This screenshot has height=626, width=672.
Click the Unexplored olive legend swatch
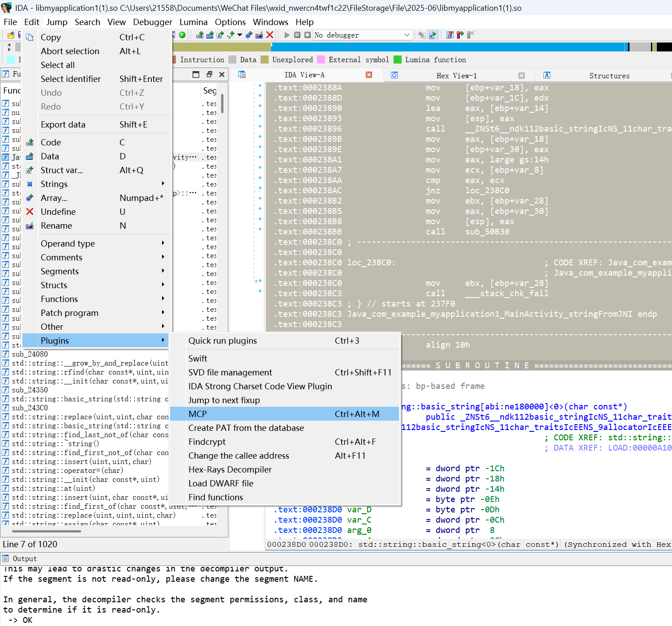(265, 60)
